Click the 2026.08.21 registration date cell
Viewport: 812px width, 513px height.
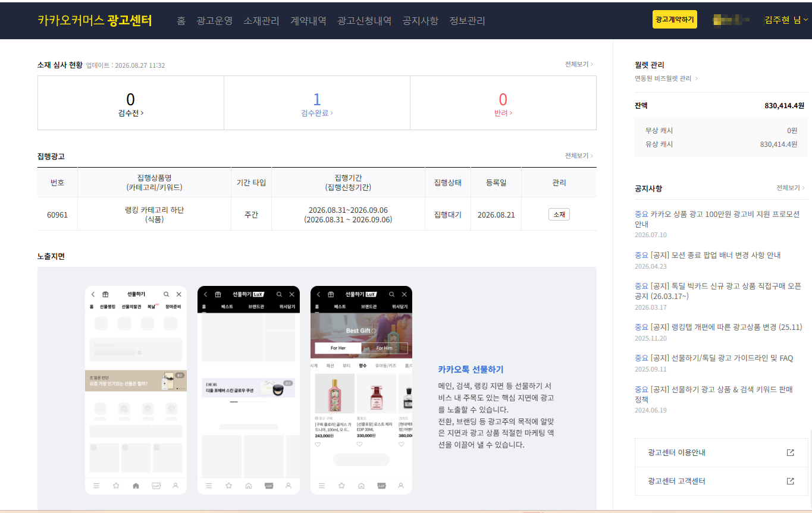(496, 215)
